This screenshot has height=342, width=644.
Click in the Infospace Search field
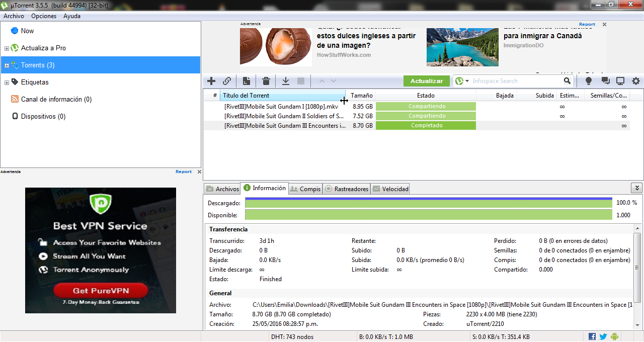pyautogui.click(x=516, y=81)
